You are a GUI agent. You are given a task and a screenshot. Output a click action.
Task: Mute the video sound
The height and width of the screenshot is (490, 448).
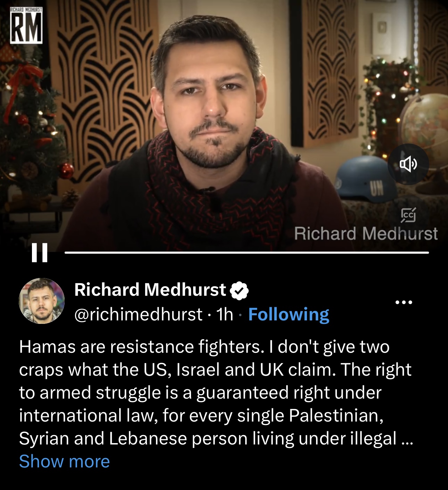(408, 164)
